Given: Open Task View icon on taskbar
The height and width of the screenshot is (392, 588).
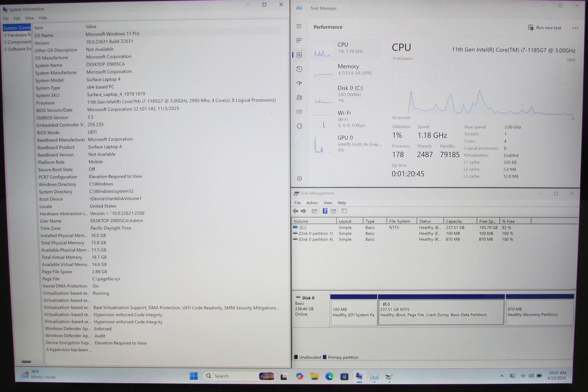Looking at the screenshot, I should tap(284, 377).
